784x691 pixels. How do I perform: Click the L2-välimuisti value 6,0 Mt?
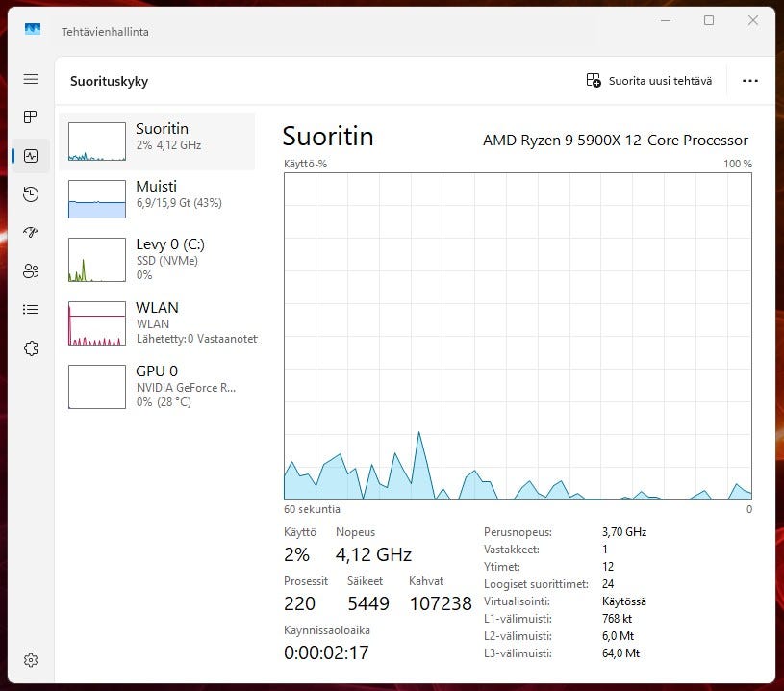click(618, 636)
